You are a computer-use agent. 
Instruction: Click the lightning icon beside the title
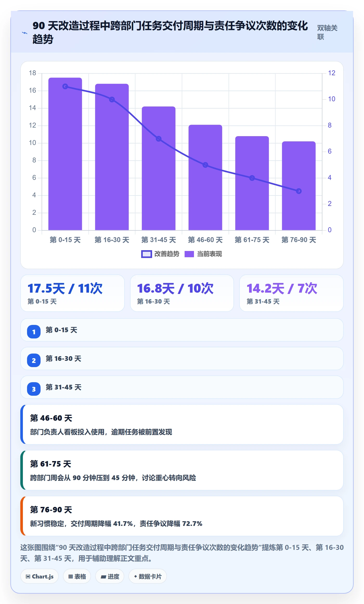coord(24,33)
